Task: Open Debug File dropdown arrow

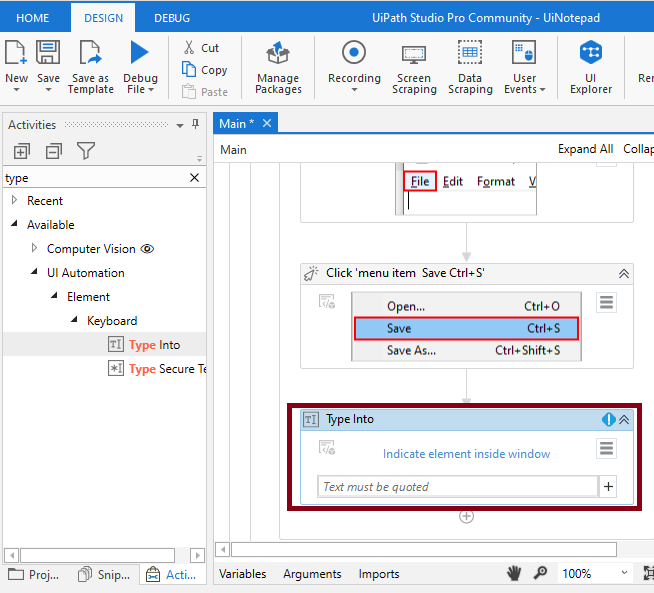Action: click(151, 90)
